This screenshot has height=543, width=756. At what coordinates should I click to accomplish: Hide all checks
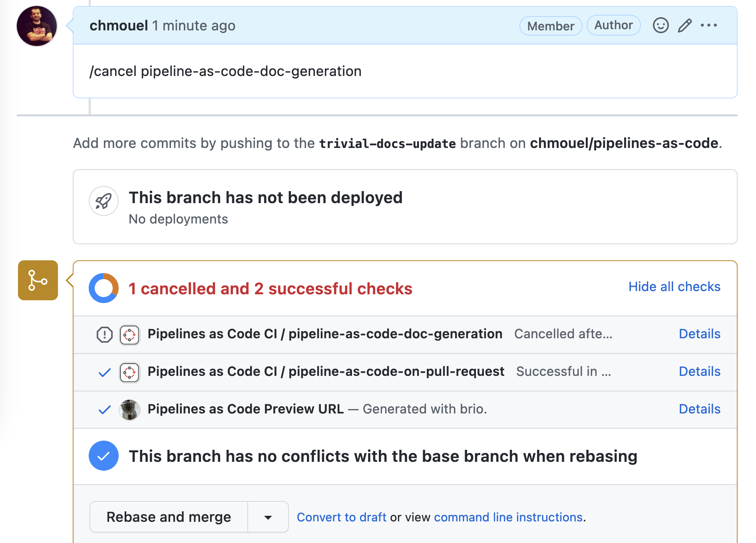(674, 287)
